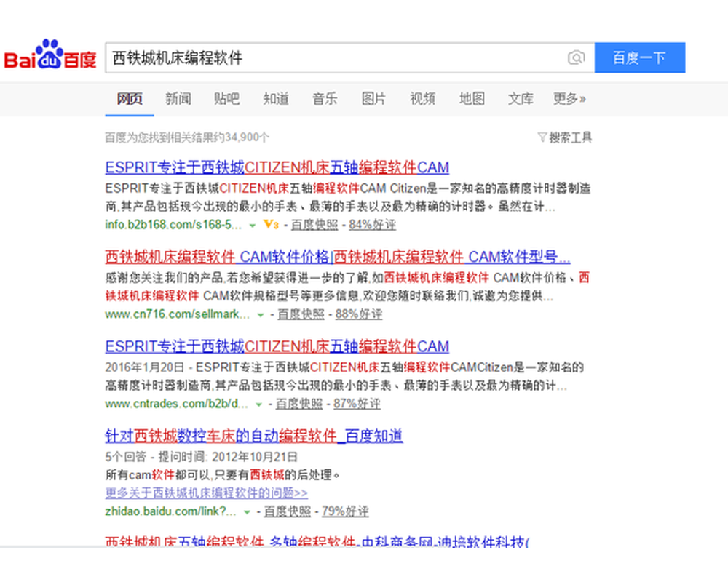728x582 pixels.
Task: Open 百度快照 for zhidao.baidu.com result
Action: click(288, 511)
